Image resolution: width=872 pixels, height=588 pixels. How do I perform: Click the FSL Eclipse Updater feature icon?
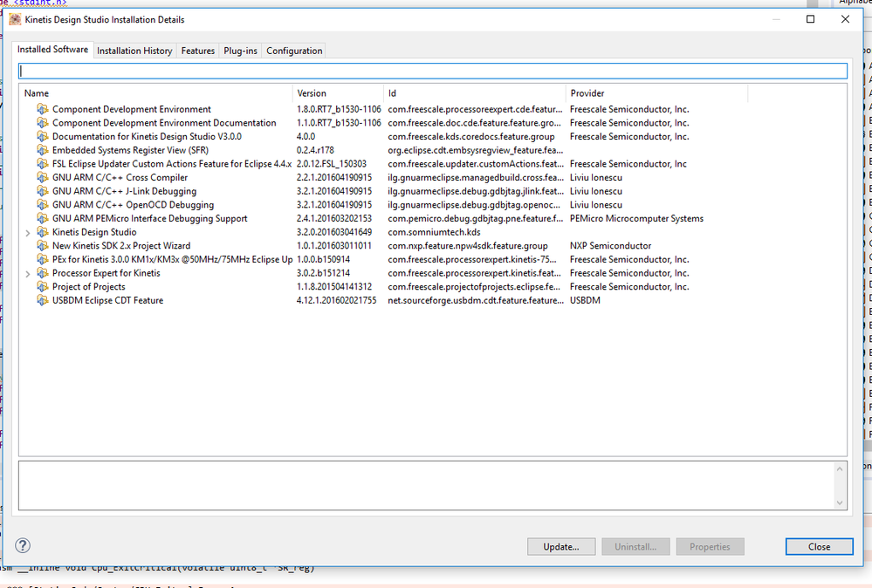tap(43, 164)
